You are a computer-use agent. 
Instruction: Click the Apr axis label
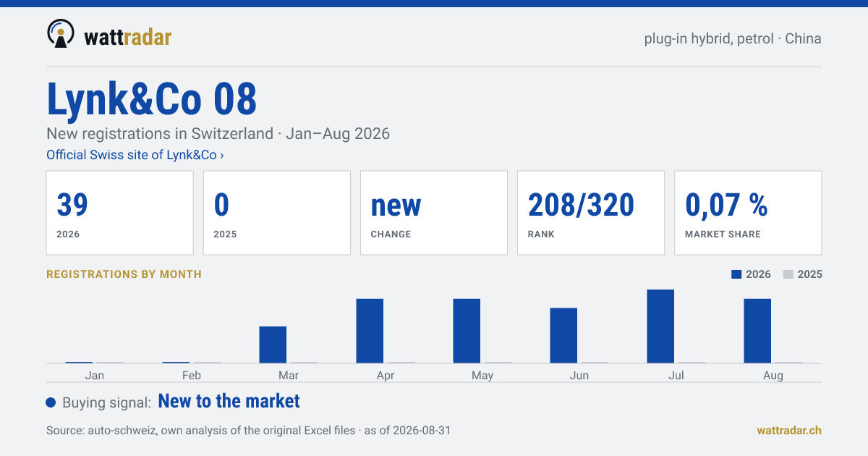click(x=386, y=375)
